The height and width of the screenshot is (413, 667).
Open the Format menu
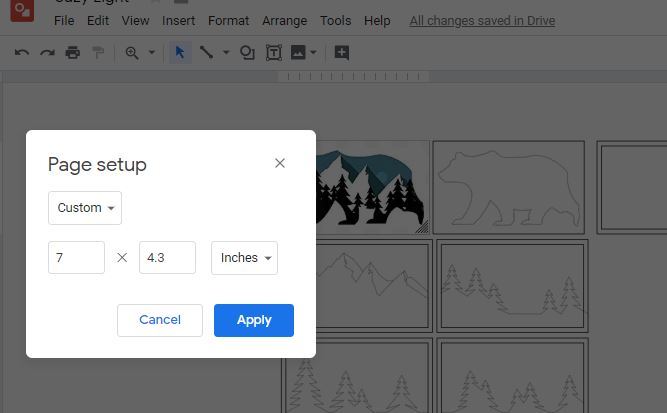(228, 20)
